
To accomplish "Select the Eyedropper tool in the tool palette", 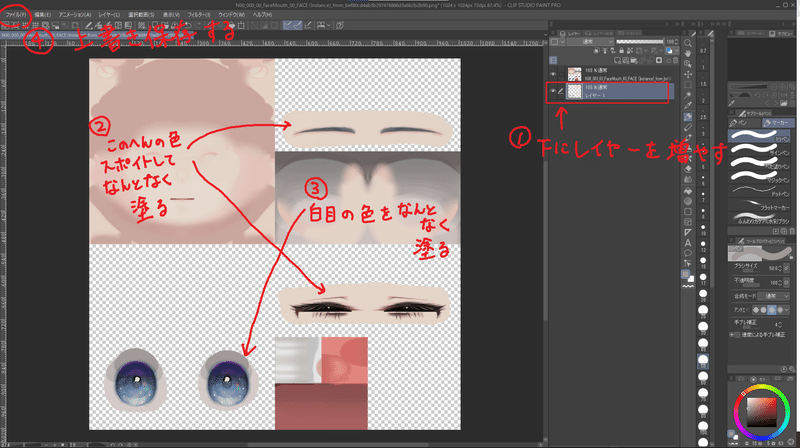I will point(688,106).
